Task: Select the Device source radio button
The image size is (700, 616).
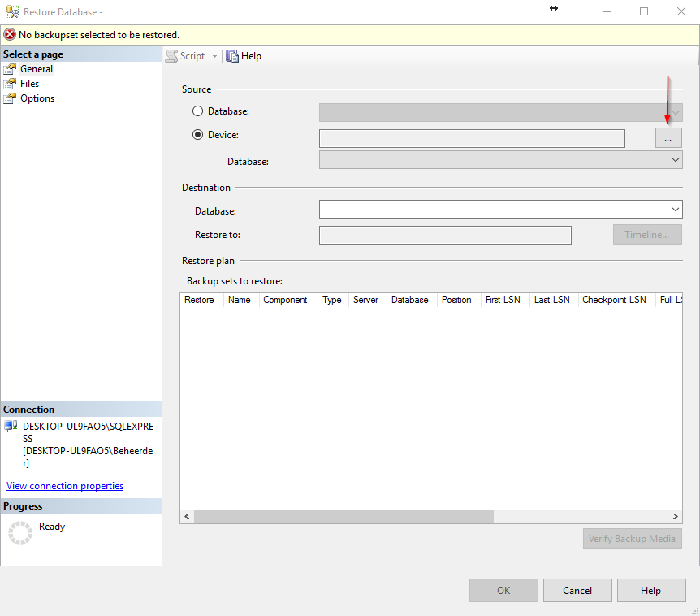Action: [x=198, y=134]
